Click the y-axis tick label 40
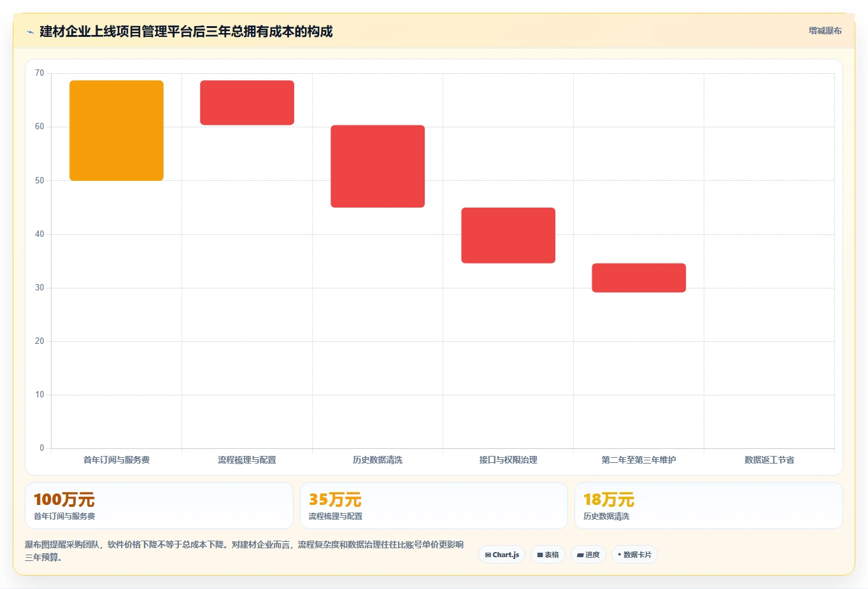 point(39,234)
